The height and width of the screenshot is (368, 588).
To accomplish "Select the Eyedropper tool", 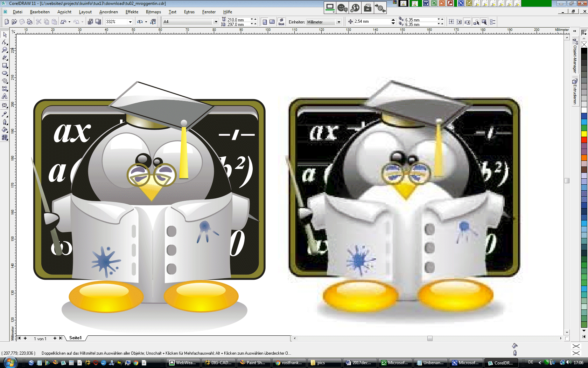I will [x=5, y=114].
